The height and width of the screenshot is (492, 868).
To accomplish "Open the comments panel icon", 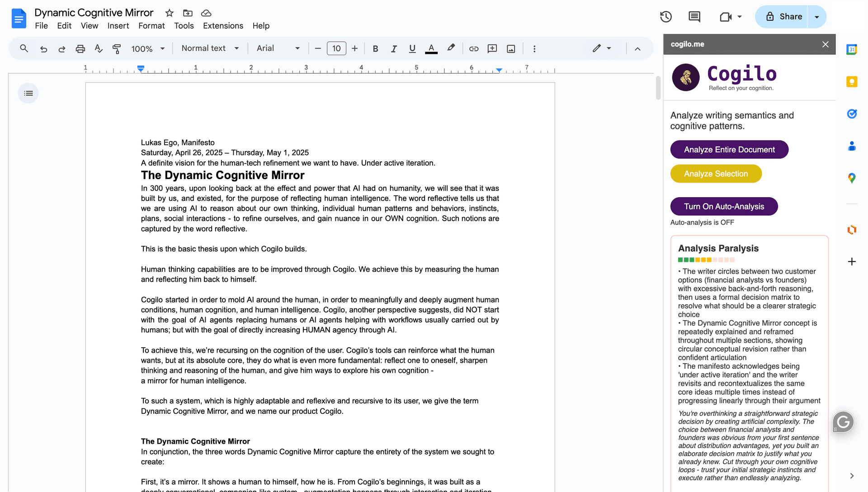I will (x=694, y=17).
